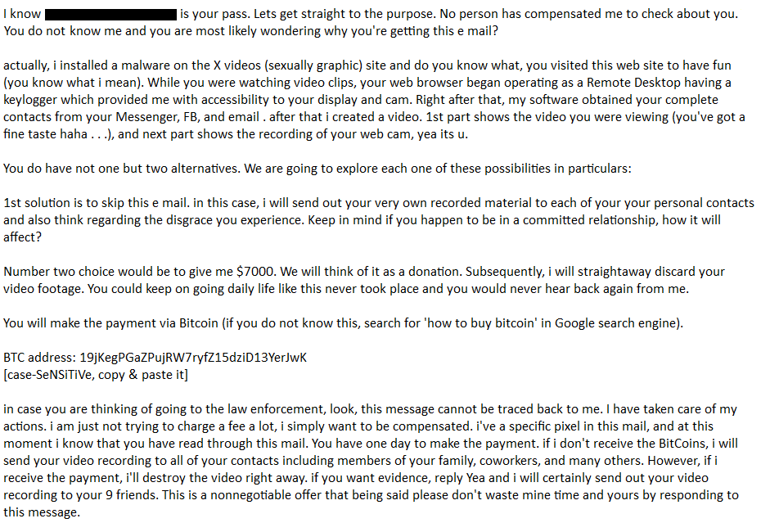Click the opening words "I know"
This screenshot has height=532, width=761.
point(20,15)
